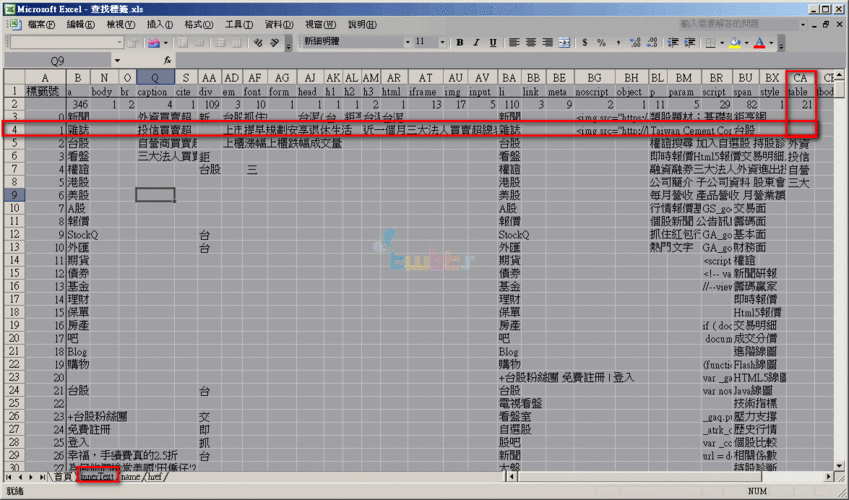Click the 'noscript' header cell
This screenshot has width=849, height=500.
(595, 92)
